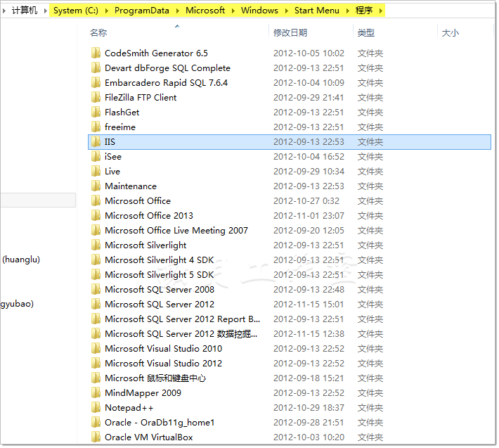Click date 2012-11-01 23:07 of Office 2013
Screen dimensions: 499x448
309,216
